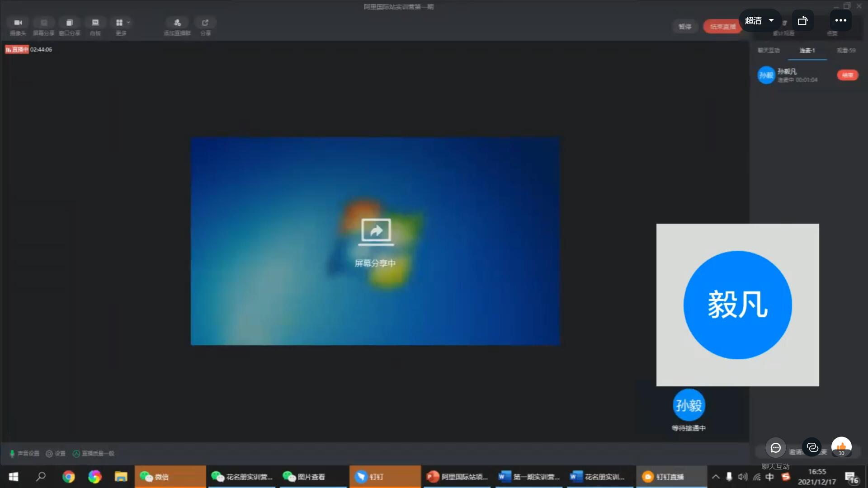Toggle the camera (摄像头) button
Viewport: 868px width, 488px height.
click(x=18, y=23)
